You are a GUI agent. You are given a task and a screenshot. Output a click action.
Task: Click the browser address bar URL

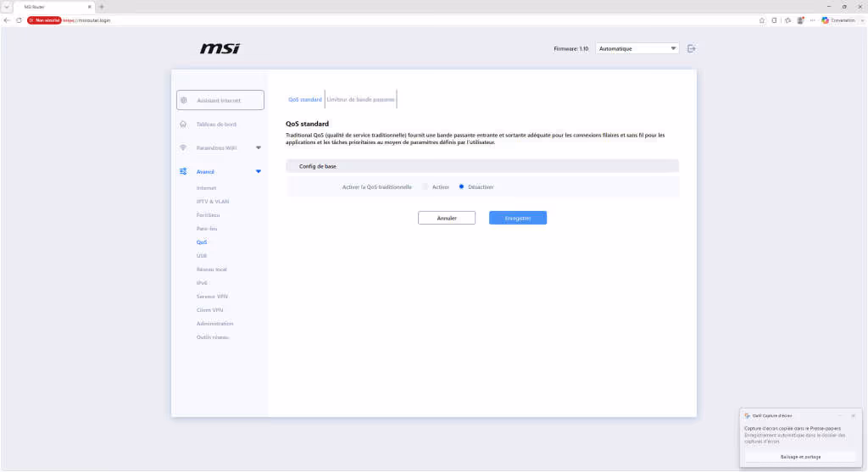pyautogui.click(x=87, y=20)
